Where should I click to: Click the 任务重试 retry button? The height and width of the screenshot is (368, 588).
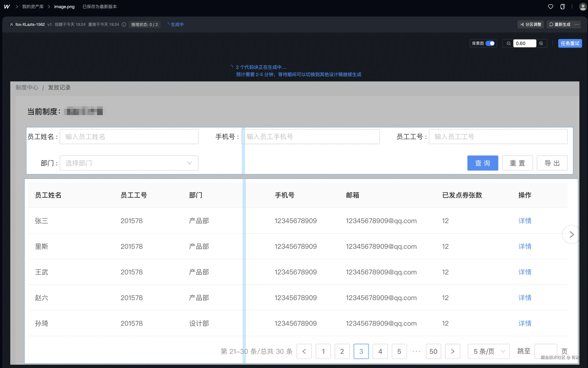pyautogui.click(x=570, y=43)
